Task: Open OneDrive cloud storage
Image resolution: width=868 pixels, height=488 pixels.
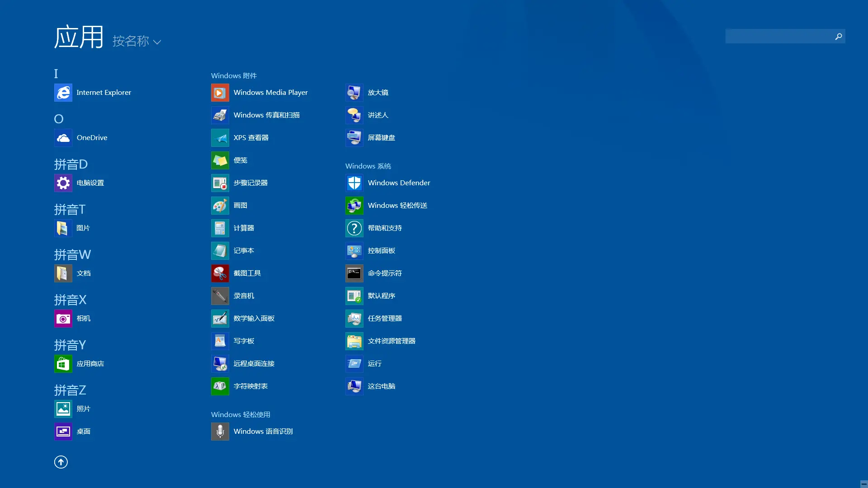Action: tap(92, 138)
